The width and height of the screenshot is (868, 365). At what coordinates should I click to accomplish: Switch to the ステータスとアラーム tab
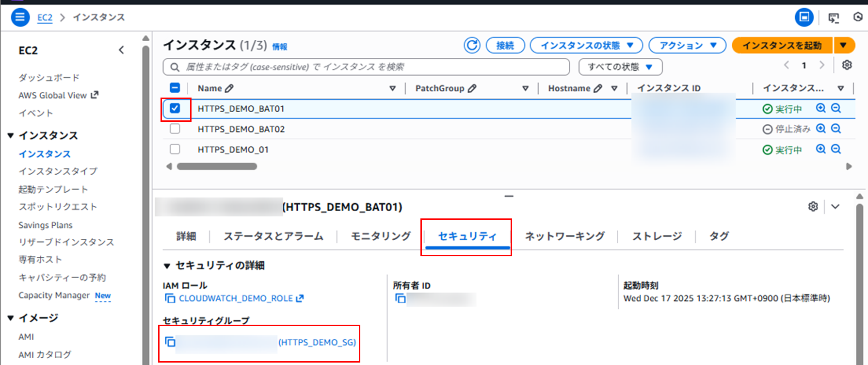[273, 236]
